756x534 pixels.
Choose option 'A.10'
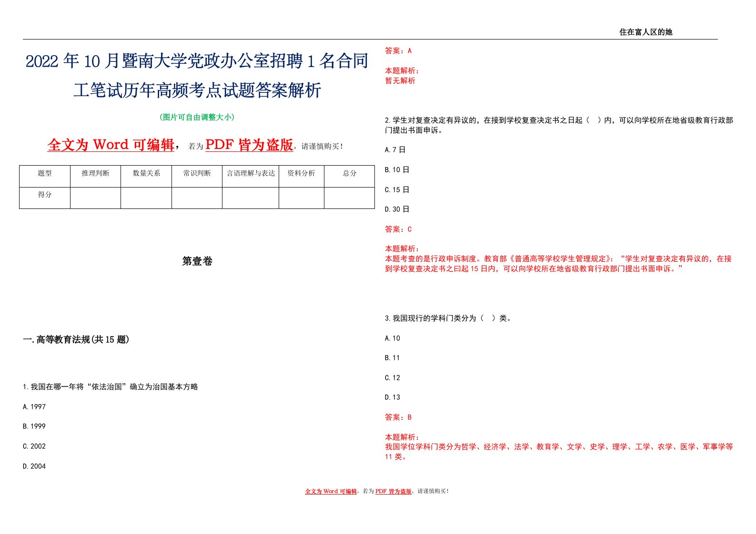(393, 338)
